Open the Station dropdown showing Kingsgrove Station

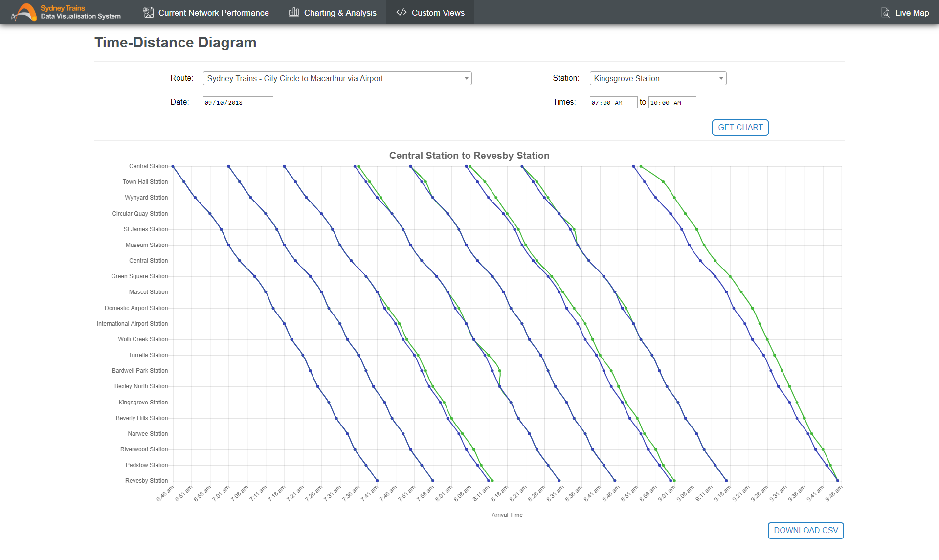pos(658,78)
